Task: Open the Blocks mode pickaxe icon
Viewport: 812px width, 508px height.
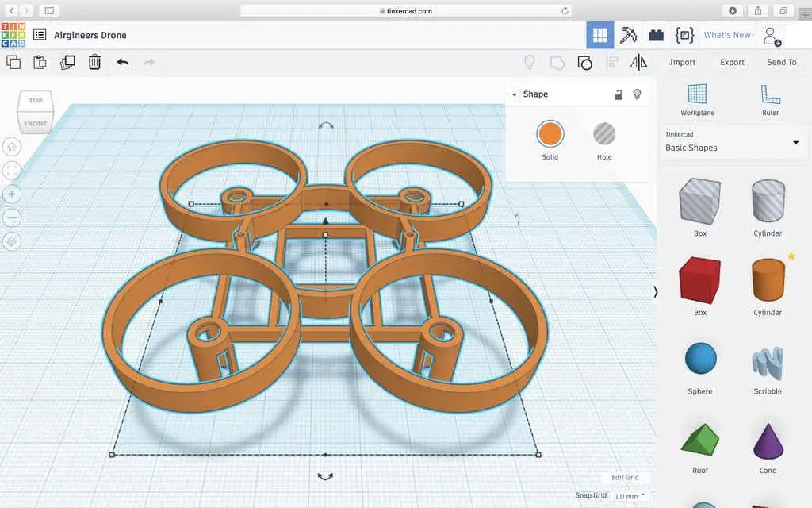Action: coord(628,35)
